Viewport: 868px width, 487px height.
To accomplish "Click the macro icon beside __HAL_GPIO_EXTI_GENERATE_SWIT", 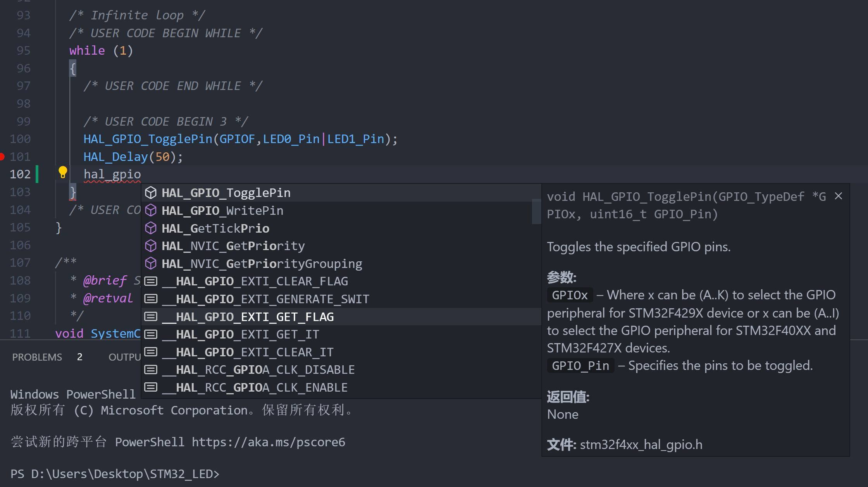I will (151, 299).
